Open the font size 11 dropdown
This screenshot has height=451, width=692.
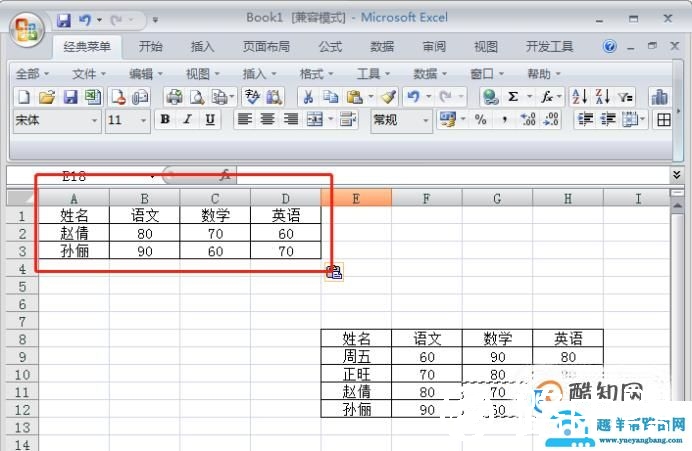[x=143, y=120]
